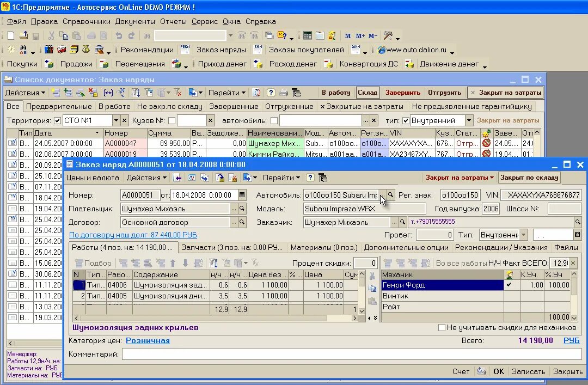This screenshot has width=588, height=385.
Task: Click magnifier icon next to Договор field
Action: (242, 222)
